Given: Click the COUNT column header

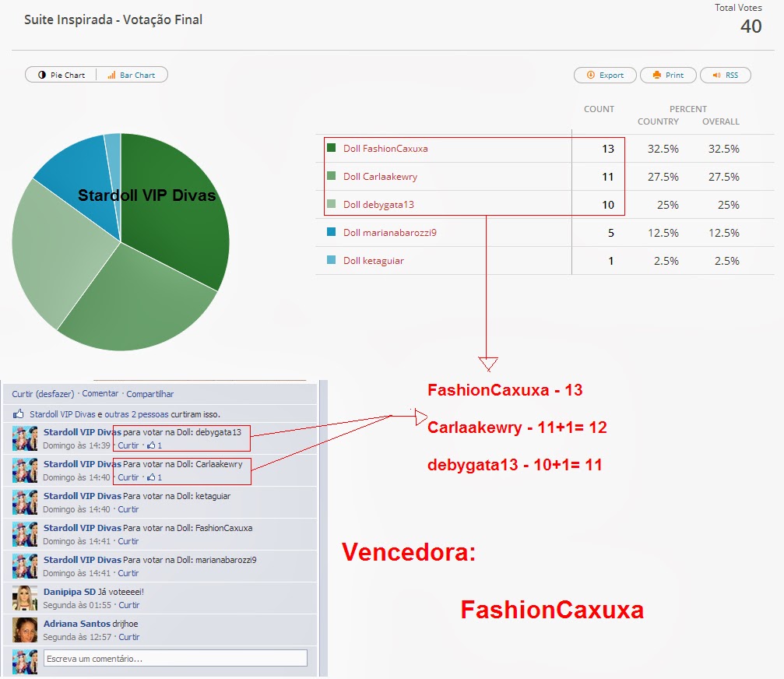Looking at the screenshot, I should click(599, 109).
